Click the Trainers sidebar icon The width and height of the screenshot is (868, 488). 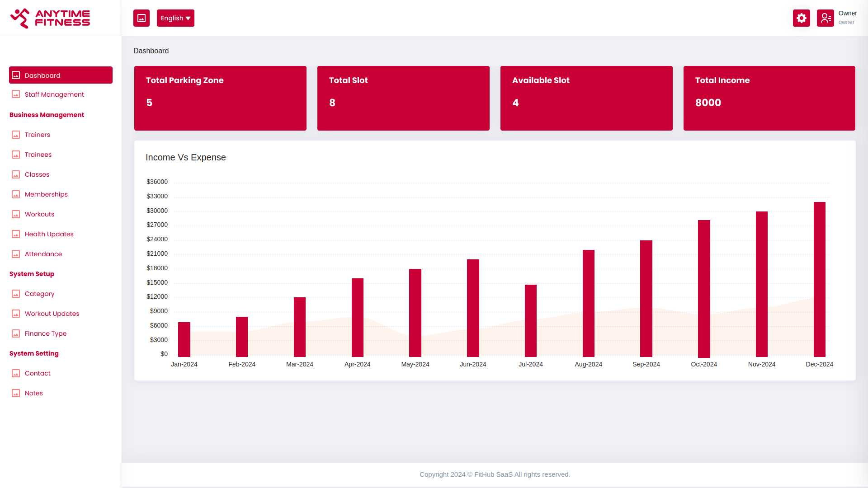pos(16,135)
